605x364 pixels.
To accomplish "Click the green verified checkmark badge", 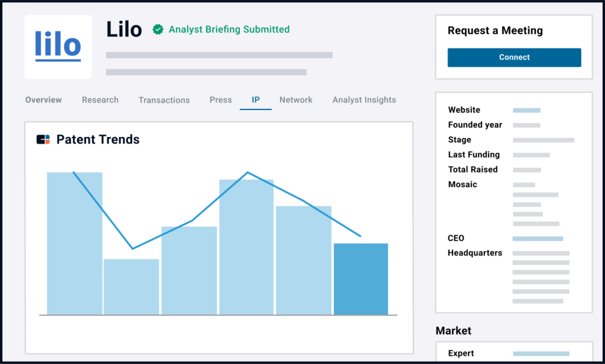I will [158, 30].
